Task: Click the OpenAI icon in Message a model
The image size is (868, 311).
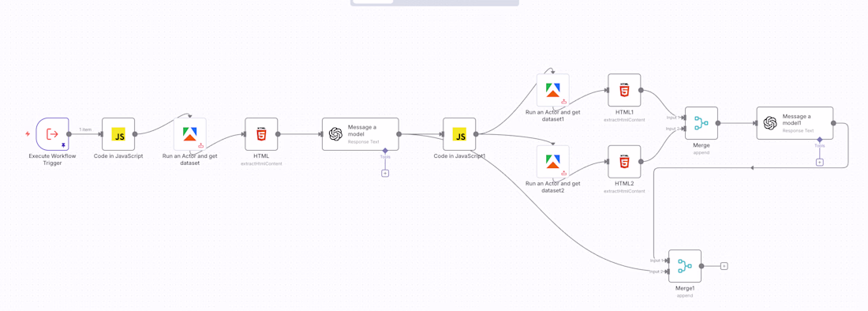Action: click(335, 134)
